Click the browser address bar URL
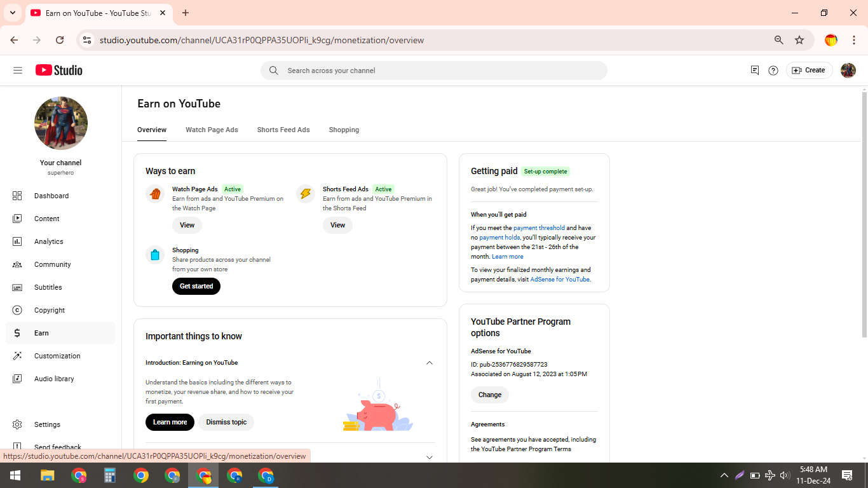 [262, 40]
